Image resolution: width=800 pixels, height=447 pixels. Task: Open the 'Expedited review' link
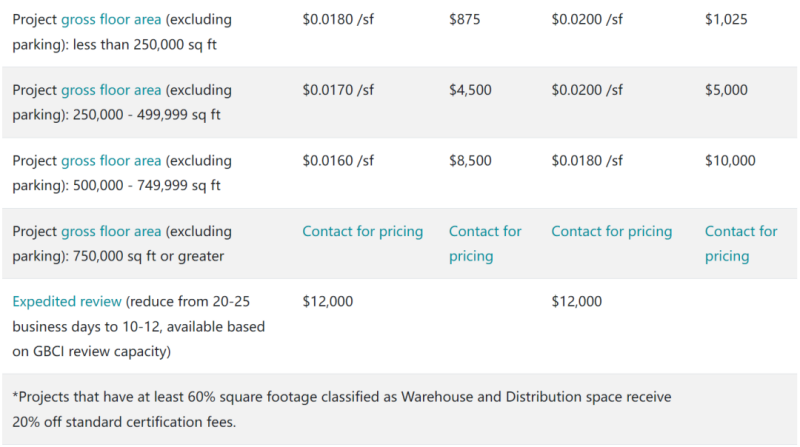(66, 301)
